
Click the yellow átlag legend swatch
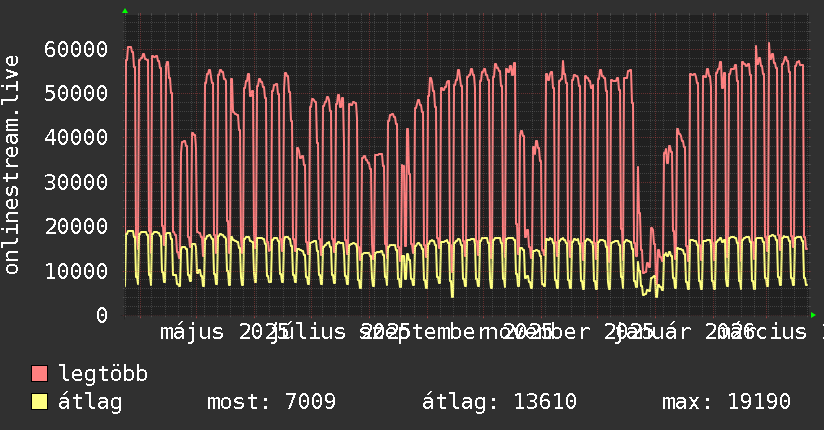(x=39, y=402)
